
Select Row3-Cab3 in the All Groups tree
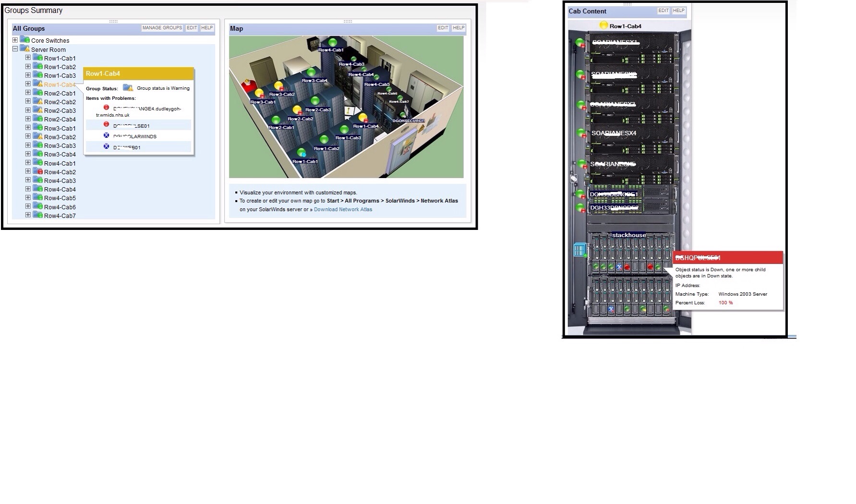coord(60,145)
